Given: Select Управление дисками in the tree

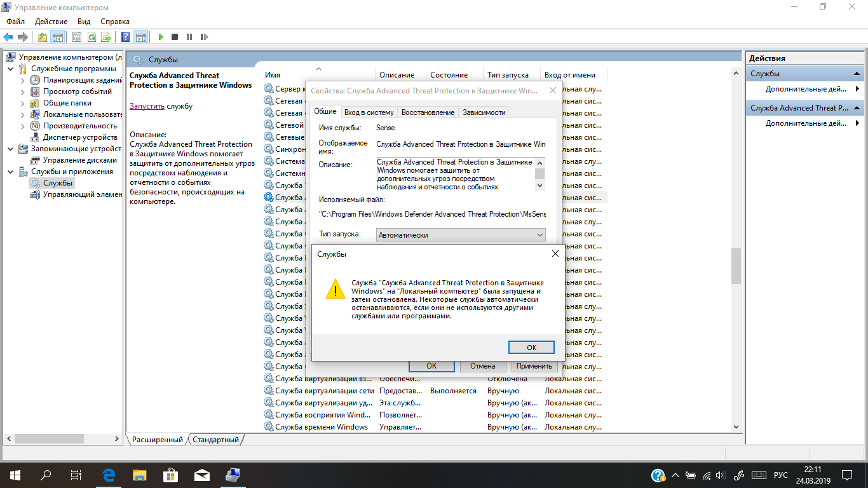Looking at the screenshot, I should (80, 160).
